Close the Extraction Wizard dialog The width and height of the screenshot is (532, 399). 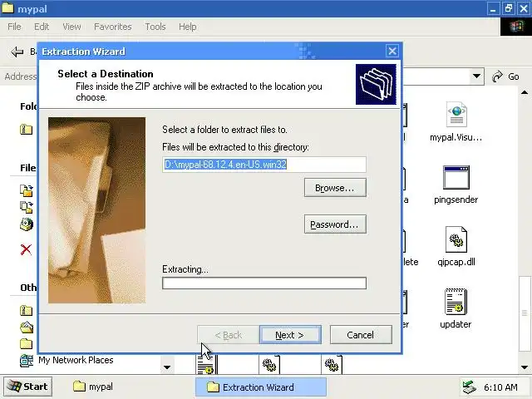click(392, 52)
